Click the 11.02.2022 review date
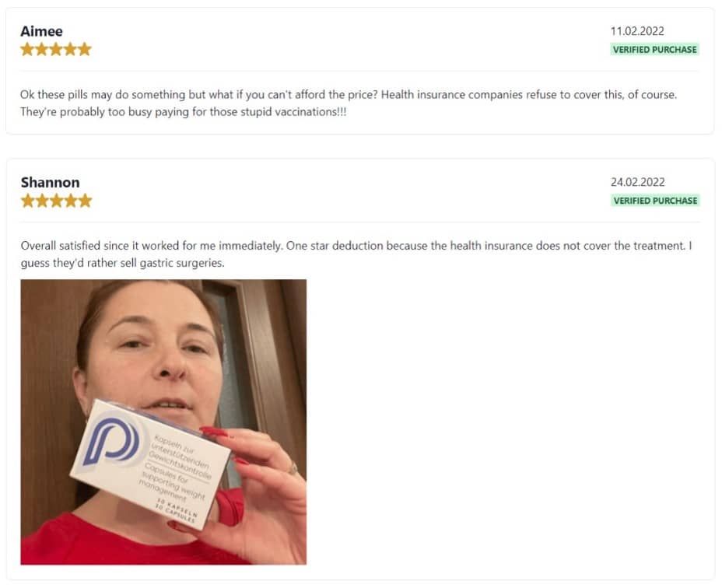The image size is (722, 588). coord(637,31)
